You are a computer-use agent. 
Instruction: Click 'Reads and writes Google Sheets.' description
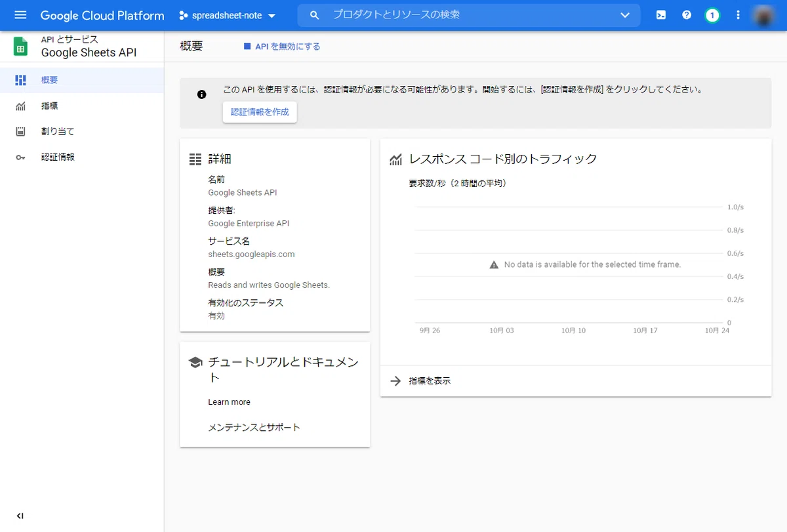tap(269, 285)
